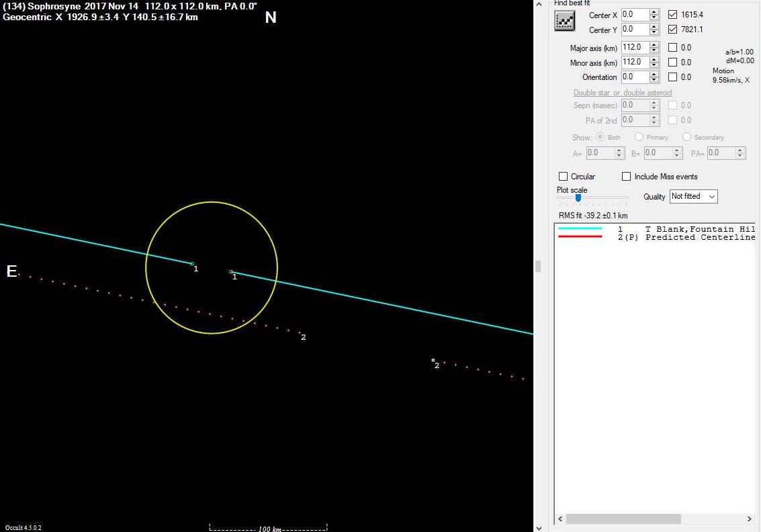This screenshot has height=532, width=761.
Task: Click the Orientation value field
Action: click(x=635, y=77)
